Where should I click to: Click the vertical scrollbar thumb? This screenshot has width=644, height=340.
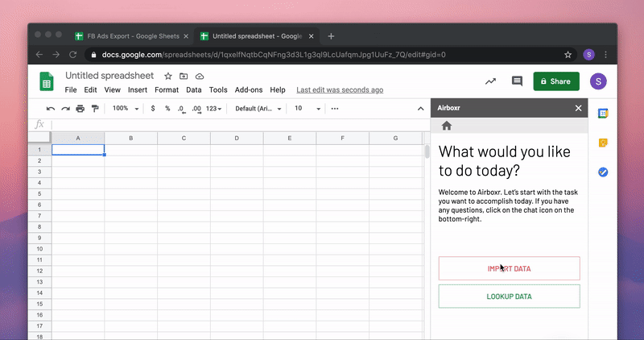[427, 151]
